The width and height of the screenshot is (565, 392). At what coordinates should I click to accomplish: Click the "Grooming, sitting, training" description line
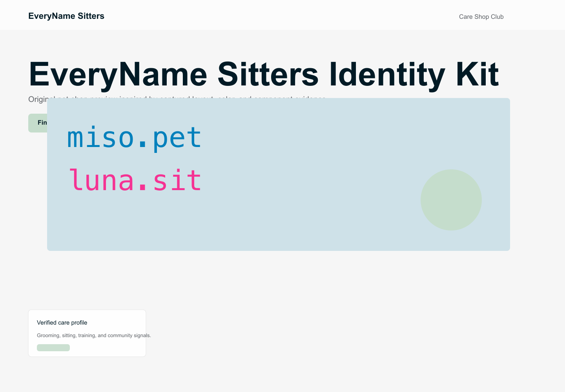[x=94, y=336]
